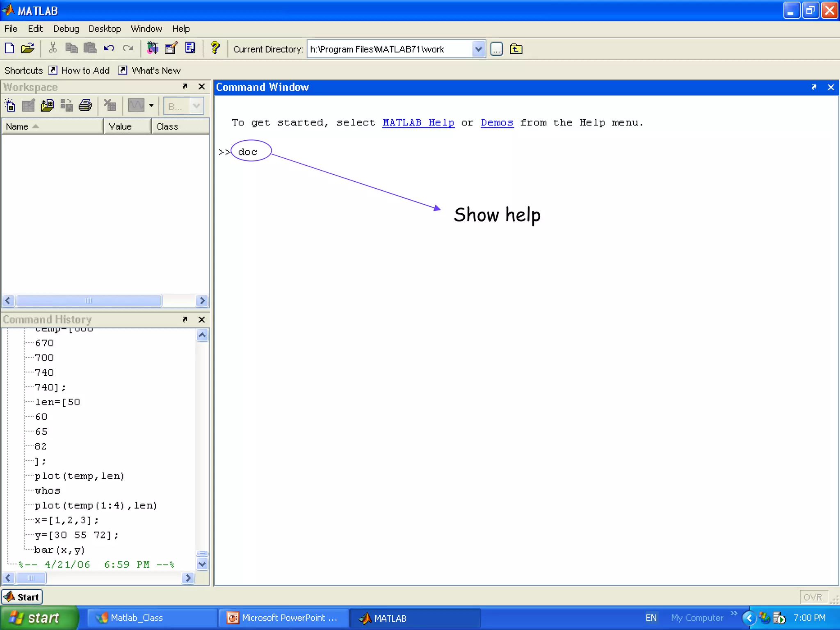Select 'whos' in Command History

[48, 491]
